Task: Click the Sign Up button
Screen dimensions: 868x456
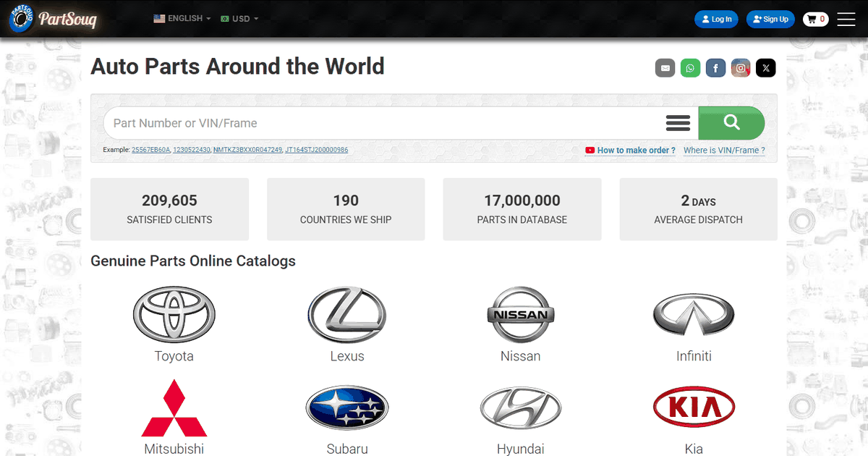Action: point(771,20)
